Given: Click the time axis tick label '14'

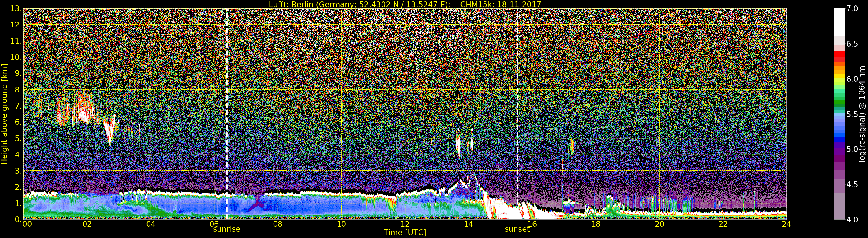Looking at the screenshot, I should (x=468, y=224).
